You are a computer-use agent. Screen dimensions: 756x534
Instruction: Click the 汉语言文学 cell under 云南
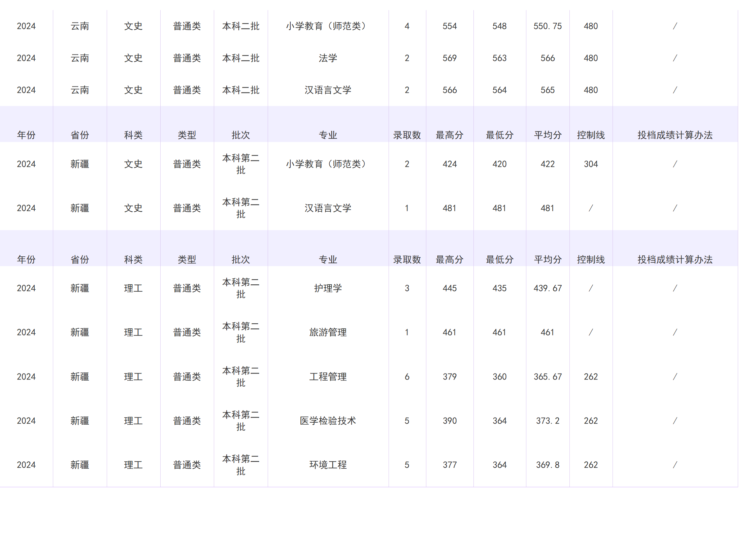[328, 90]
